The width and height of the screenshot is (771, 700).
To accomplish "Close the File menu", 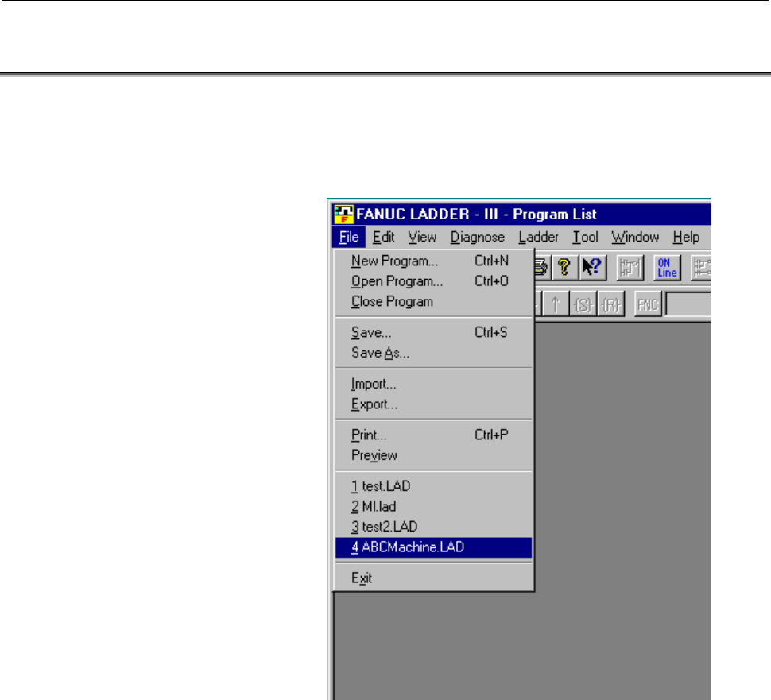I will point(349,238).
